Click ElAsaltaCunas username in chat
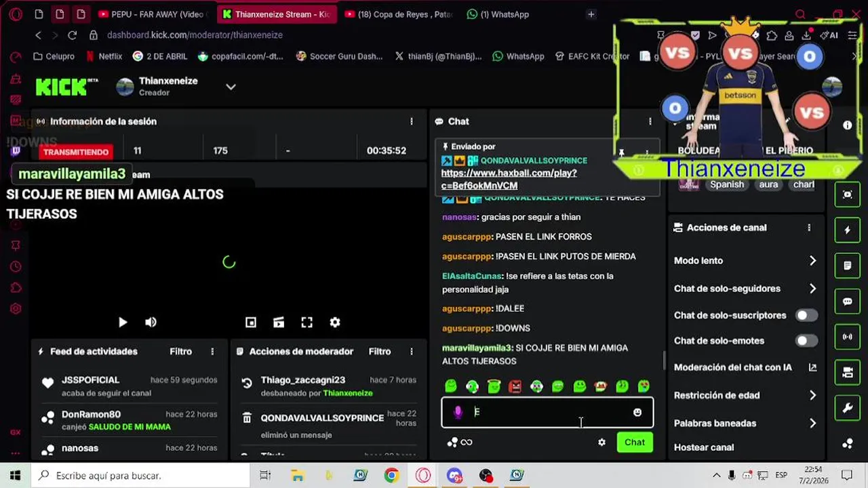868x488 pixels. pos(472,276)
